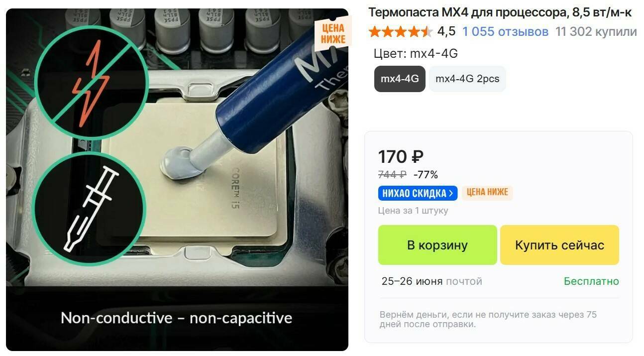Select the mx4-4G color option
Image resolution: width=644 pixels, height=356 pixels.
[x=400, y=79]
